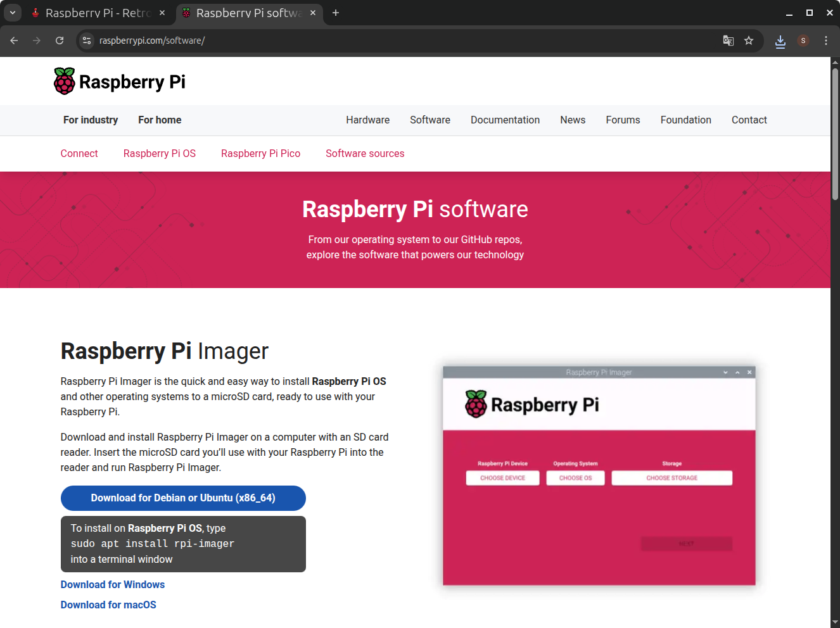Click the Raspberry Pi Imager screenshot thumbnail

pyautogui.click(x=599, y=475)
